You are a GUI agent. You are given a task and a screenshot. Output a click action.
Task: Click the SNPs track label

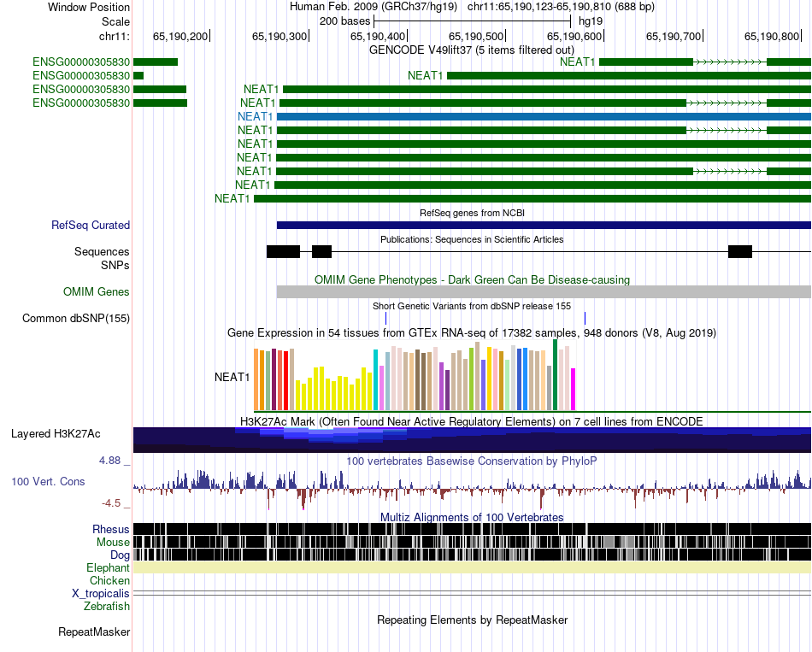[x=115, y=265]
